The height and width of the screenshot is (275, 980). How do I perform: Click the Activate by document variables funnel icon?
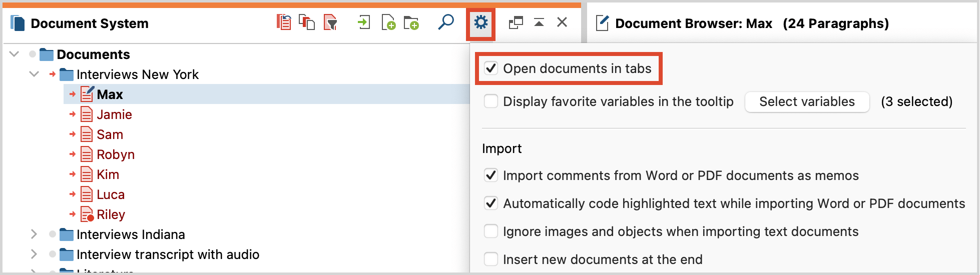tap(330, 22)
